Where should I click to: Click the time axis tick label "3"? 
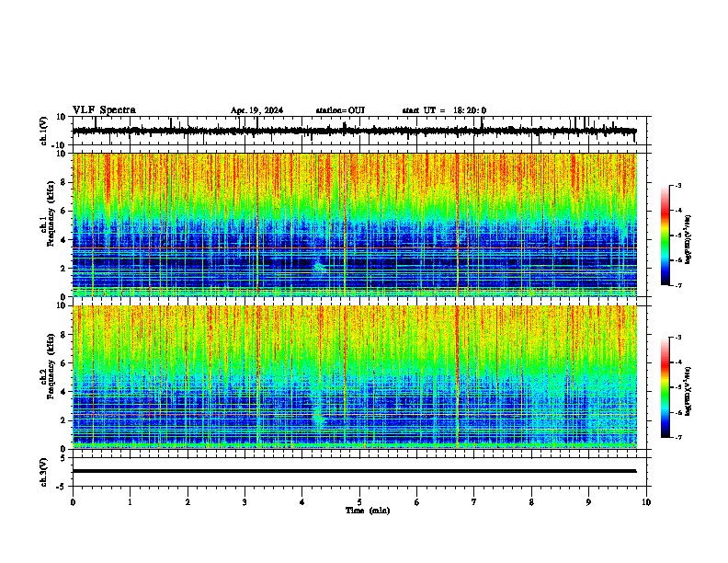(x=245, y=502)
